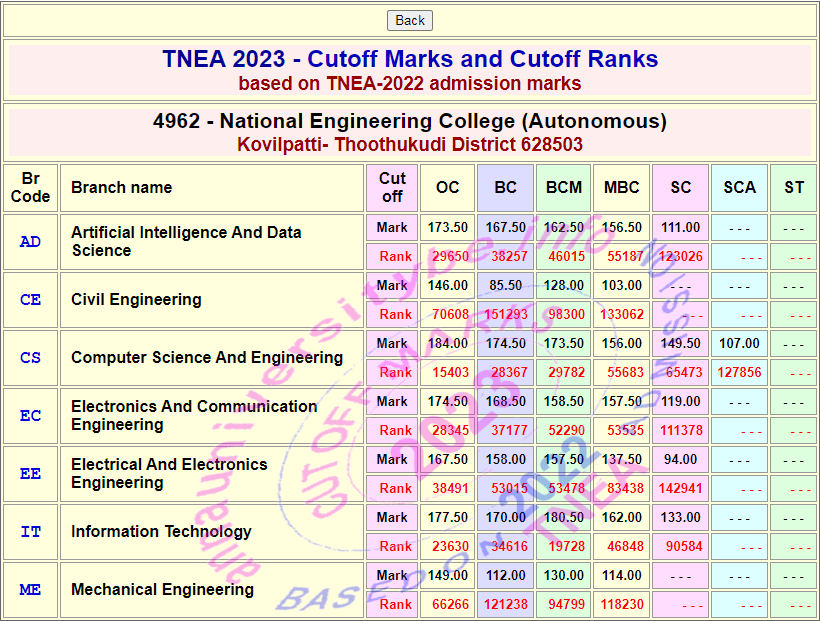This screenshot has height=621, width=820.
Task: Select the MBC column header
Action: tap(622, 188)
